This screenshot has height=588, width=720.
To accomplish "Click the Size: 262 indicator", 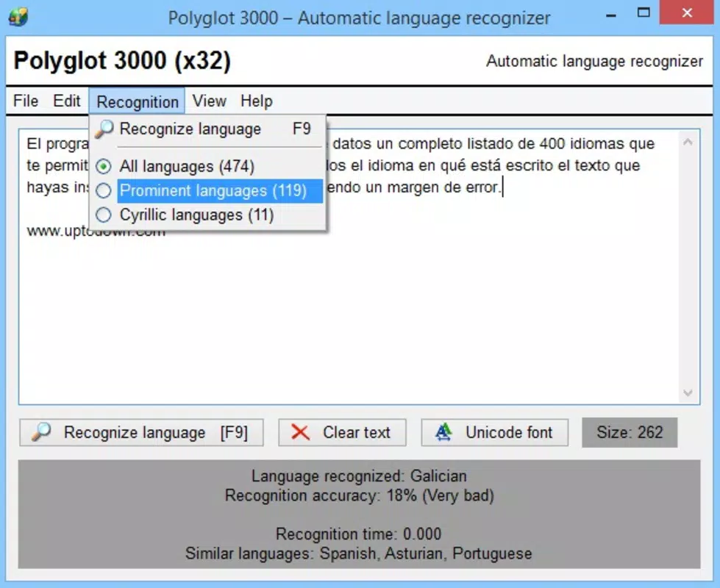I will (630, 432).
